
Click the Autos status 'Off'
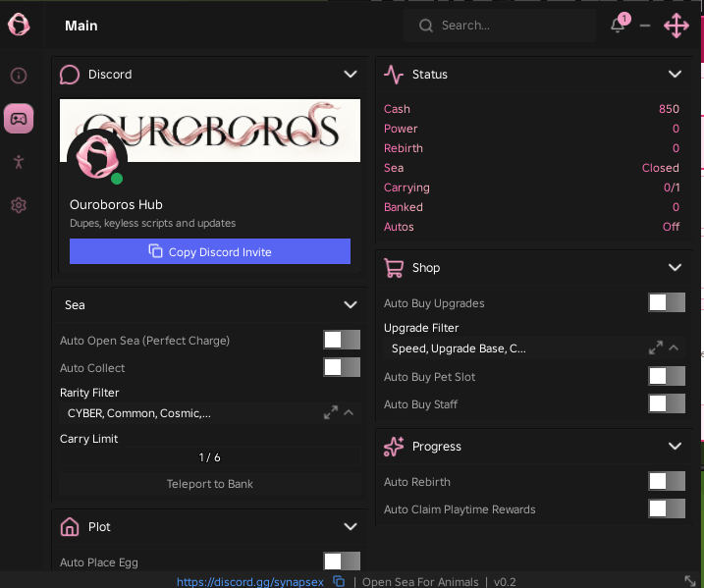click(672, 227)
